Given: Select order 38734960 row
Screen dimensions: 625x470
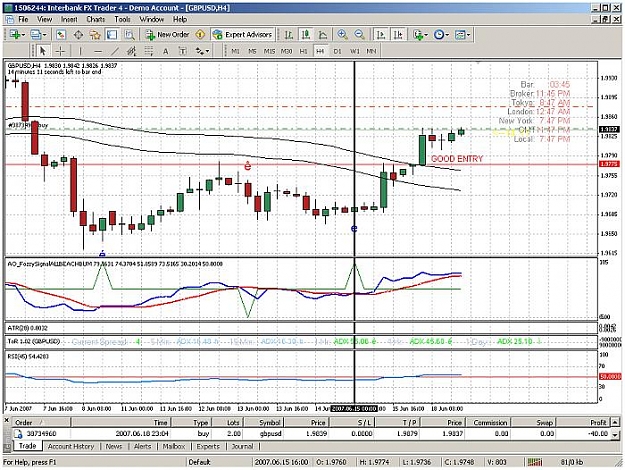Looking at the screenshot, I should 311,434.
